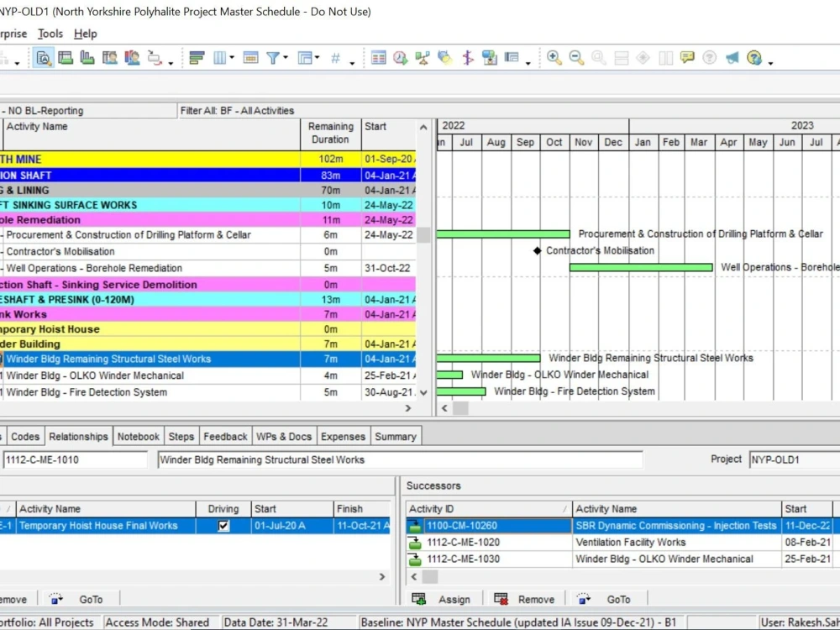Image resolution: width=840 pixels, height=630 pixels.
Task: Expand the Filters dropdown arrow
Action: click(286, 58)
